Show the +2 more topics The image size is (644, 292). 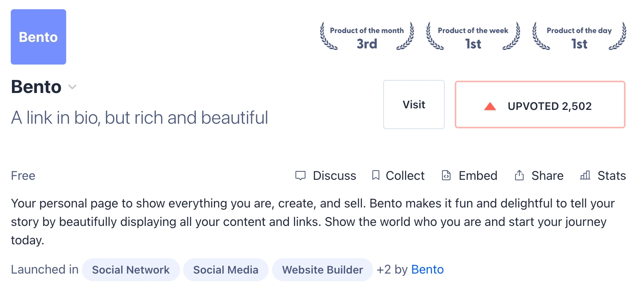[x=384, y=270]
